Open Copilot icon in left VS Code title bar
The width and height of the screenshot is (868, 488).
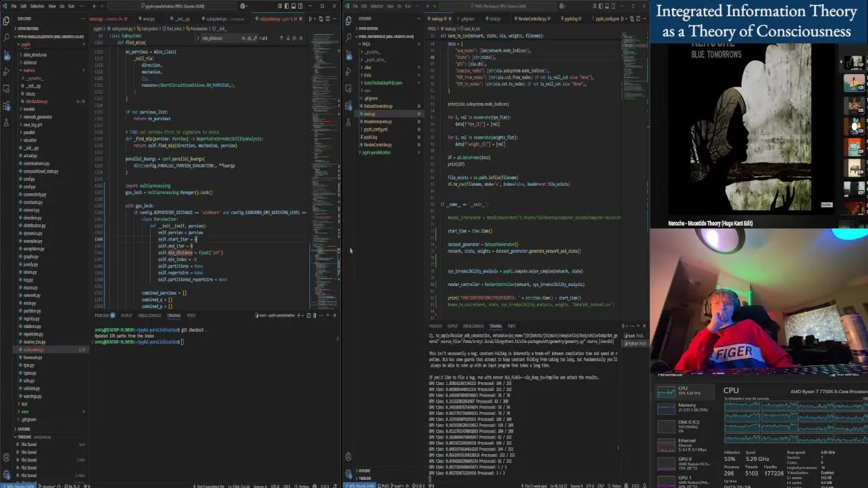tap(242, 6)
